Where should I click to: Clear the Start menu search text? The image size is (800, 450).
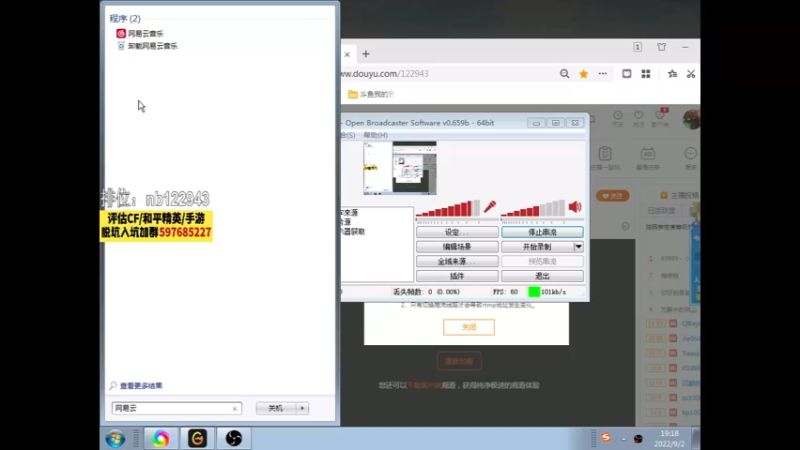pyautogui.click(x=235, y=409)
